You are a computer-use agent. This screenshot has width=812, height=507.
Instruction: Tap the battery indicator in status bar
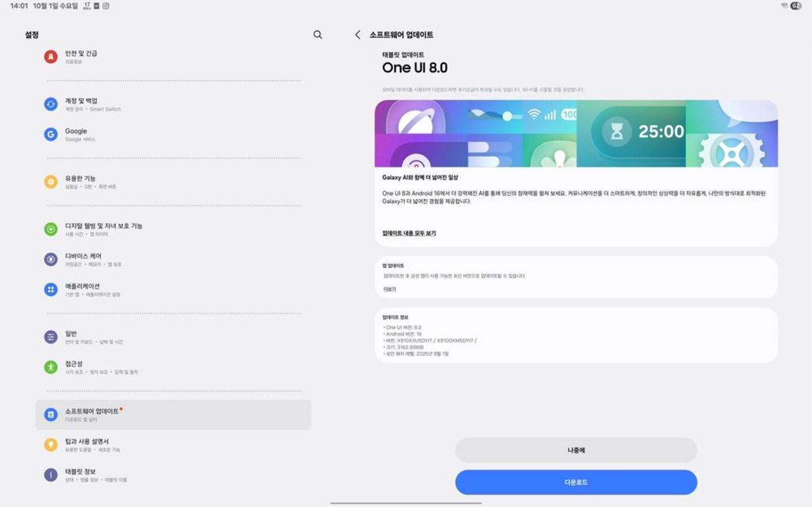(x=796, y=6)
